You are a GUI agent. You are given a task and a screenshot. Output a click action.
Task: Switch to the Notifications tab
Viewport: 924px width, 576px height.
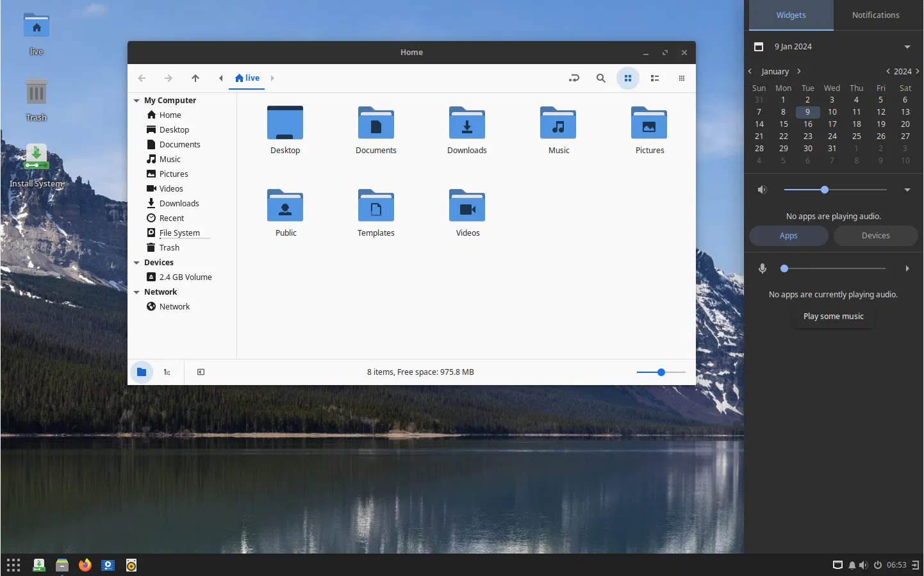pos(875,15)
